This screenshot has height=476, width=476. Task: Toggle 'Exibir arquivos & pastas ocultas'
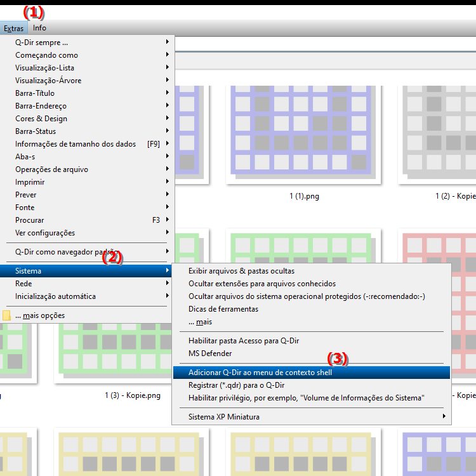[312, 271]
